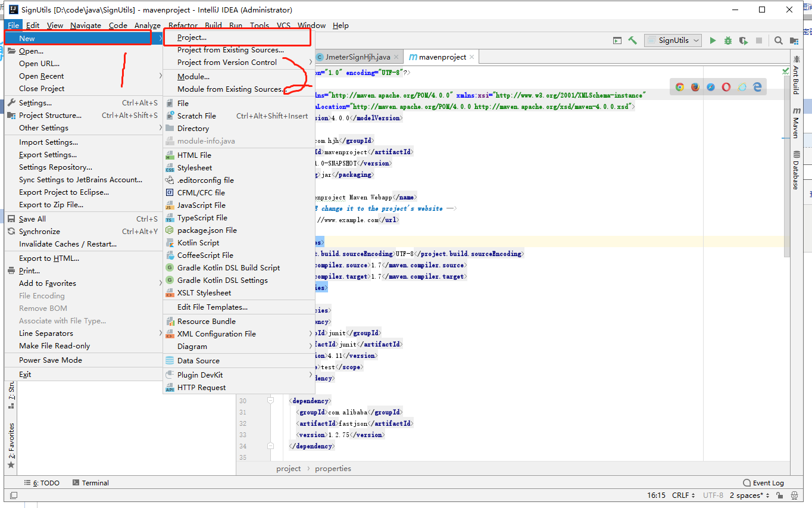Choose New Project... from the submenu
Image resolution: width=812 pixels, height=508 pixels.
(238, 38)
